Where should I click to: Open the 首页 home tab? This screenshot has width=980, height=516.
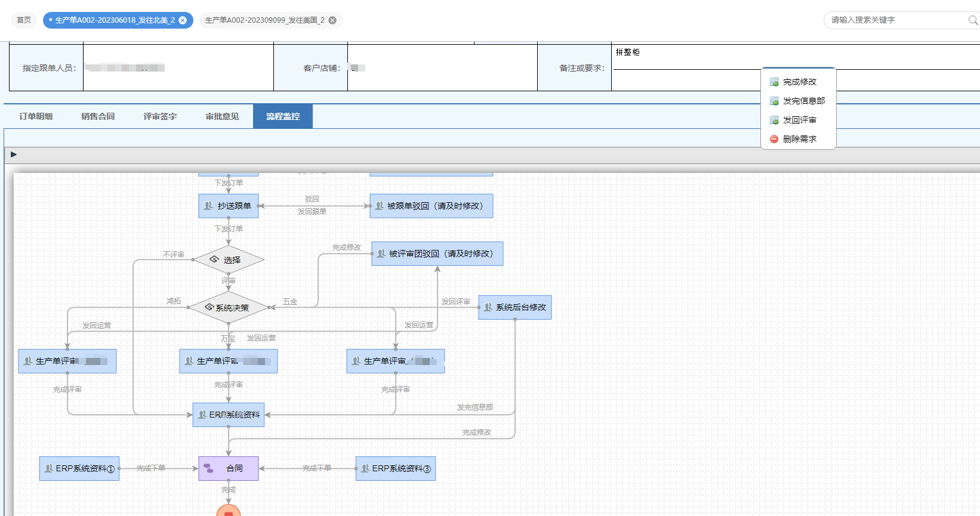(24, 20)
